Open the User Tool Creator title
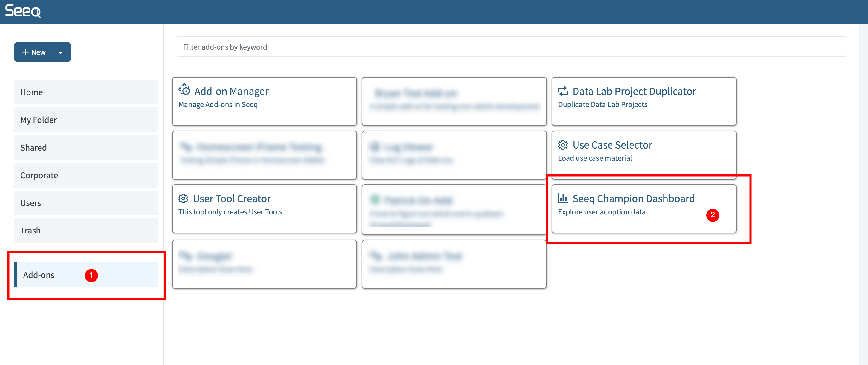Screen dimensions: 868x365 (232, 198)
